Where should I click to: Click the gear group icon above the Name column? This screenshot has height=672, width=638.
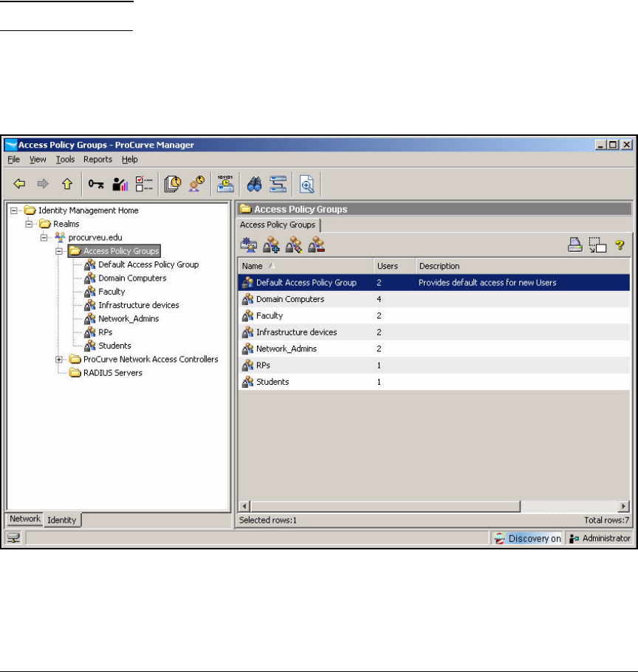pyautogui.click(x=249, y=245)
